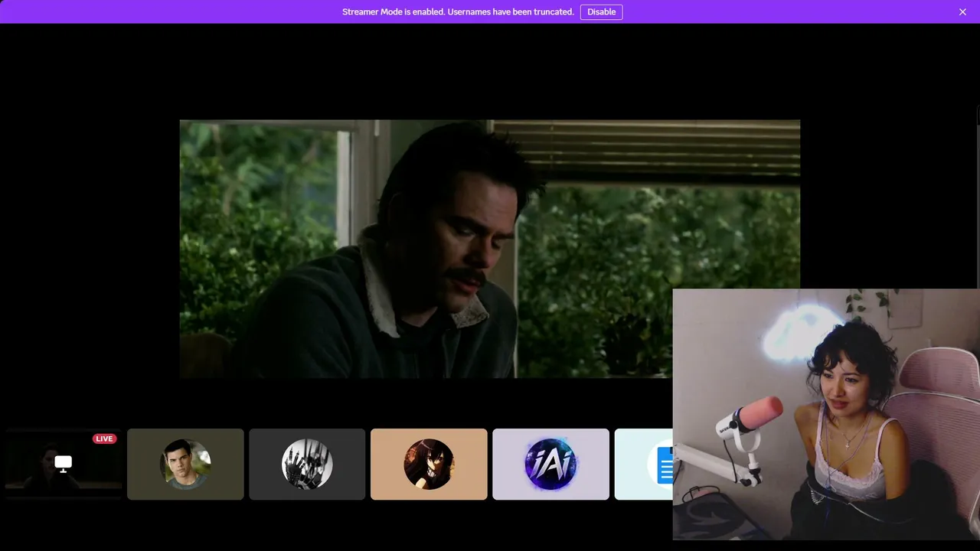Dismiss the Streamer Mode banner
Image resolution: width=980 pixels, height=551 pixels.
(x=962, y=12)
